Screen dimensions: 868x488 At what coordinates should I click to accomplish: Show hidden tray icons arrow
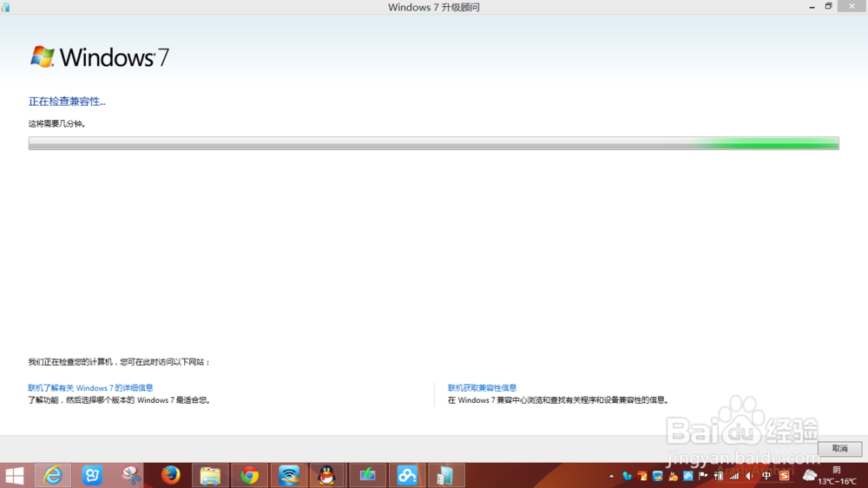tap(611, 476)
